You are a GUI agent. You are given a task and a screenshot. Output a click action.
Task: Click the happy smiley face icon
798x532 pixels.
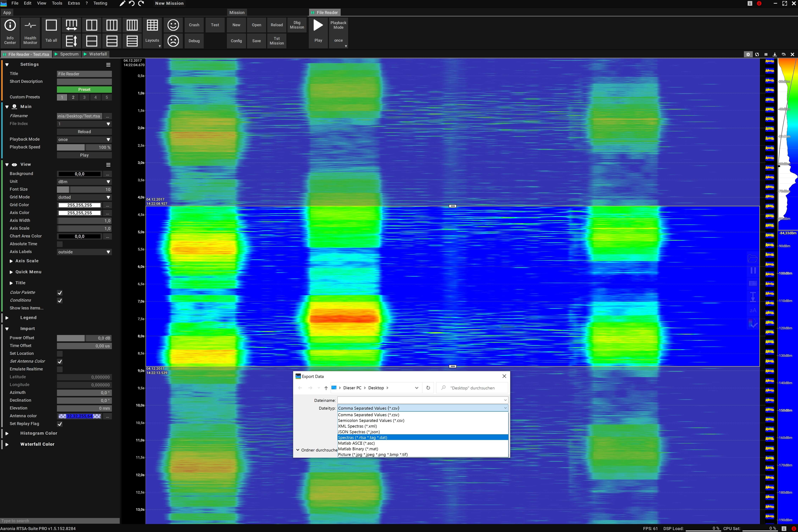(173, 25)
